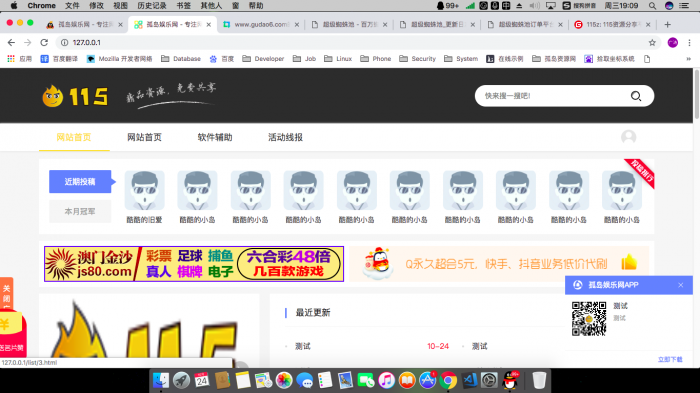Open System Preferences gear in Dock
The height and width of the screenshot is (393, 700).
click(x=490, y=380)
